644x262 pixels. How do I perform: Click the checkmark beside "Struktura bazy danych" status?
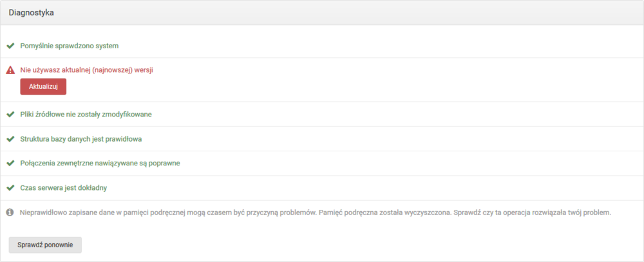pyautogui.click(x=10, y=139)
